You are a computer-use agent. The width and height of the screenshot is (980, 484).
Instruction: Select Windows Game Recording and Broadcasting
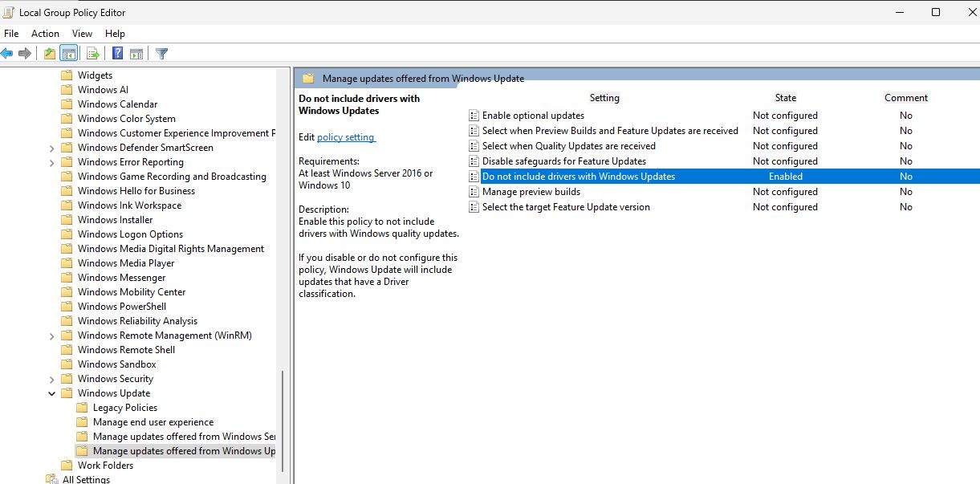172,177
